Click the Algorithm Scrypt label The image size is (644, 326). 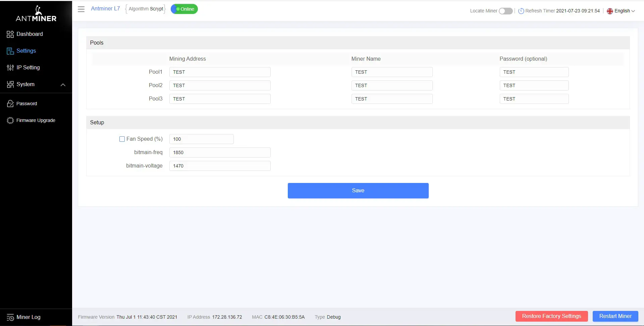[146, 9]
